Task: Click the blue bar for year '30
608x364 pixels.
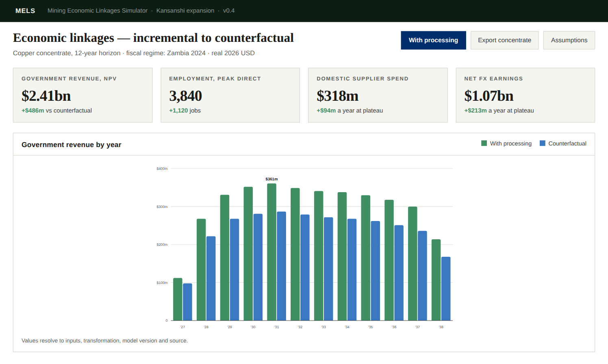Action: (258, 267)
